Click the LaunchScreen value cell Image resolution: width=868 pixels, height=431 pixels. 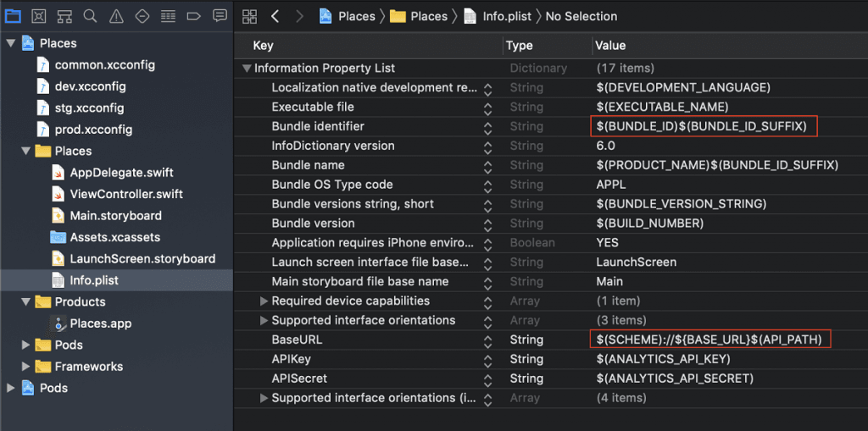coord(636,262)
